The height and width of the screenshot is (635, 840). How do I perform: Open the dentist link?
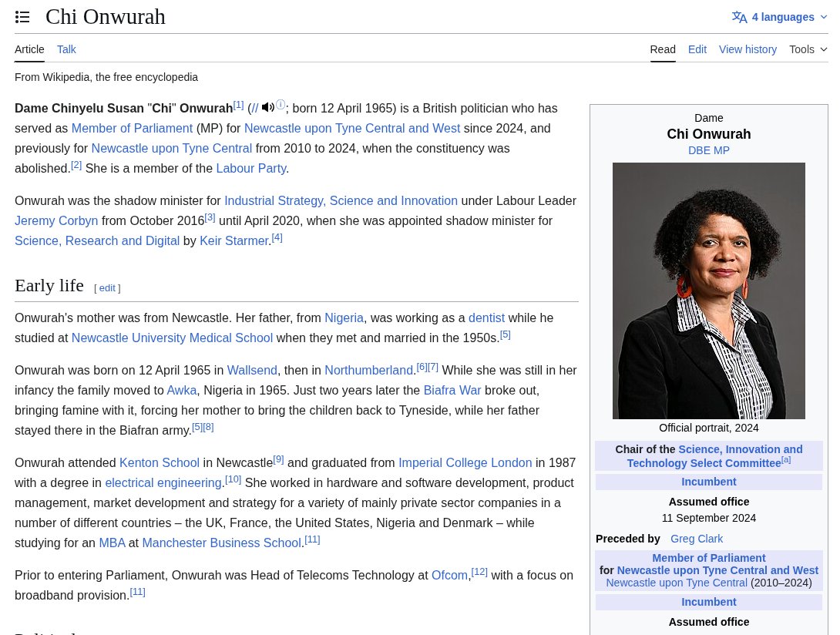pyautogui.click(x=486, y=317)
